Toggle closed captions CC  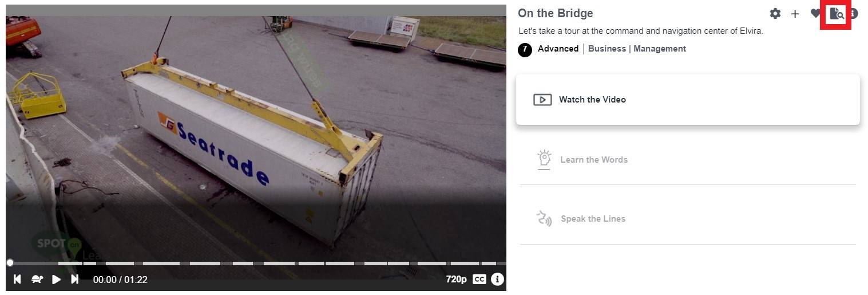479,280
